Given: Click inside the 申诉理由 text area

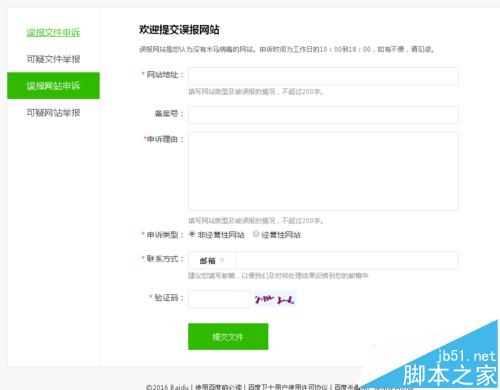Looking at the screenshot, I should (323, 171).
